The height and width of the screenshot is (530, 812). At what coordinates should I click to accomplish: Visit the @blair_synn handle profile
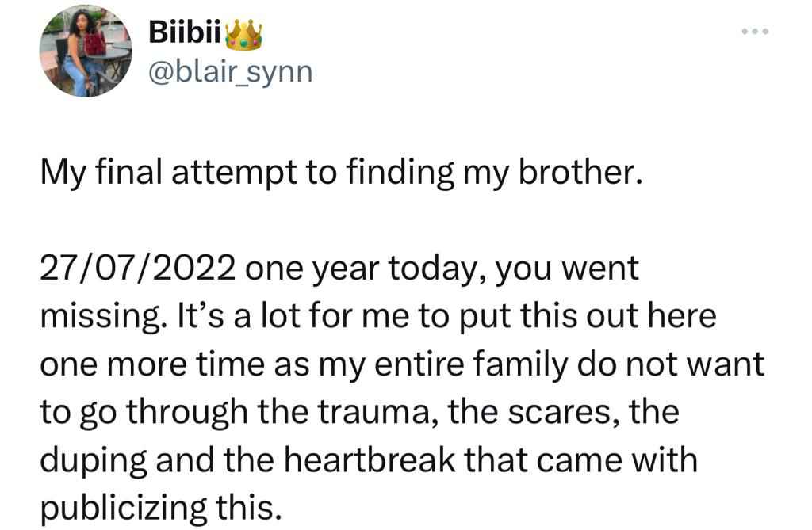coord(231,72)
